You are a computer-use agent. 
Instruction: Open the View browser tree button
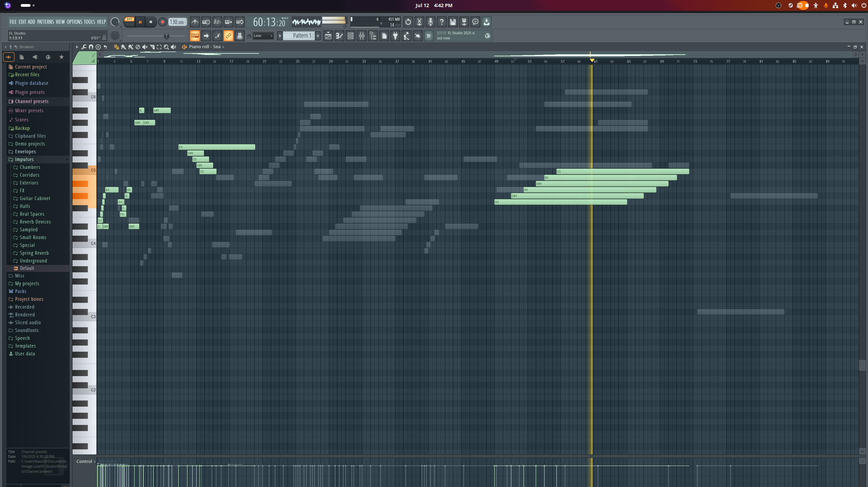pos(373,36)
